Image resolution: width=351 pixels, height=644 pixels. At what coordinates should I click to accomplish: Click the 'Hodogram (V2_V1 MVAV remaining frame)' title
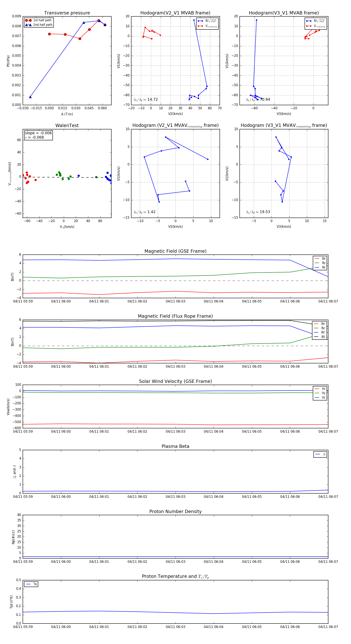175,125
